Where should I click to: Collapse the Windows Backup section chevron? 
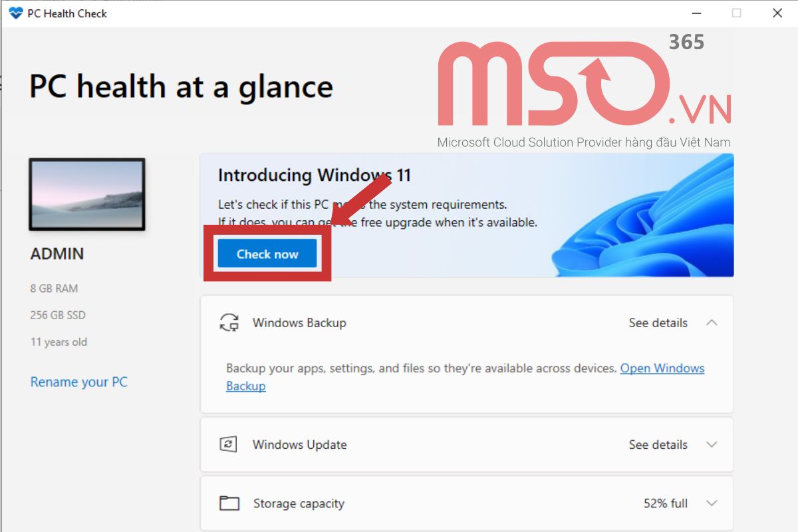[x=712, y=323]
